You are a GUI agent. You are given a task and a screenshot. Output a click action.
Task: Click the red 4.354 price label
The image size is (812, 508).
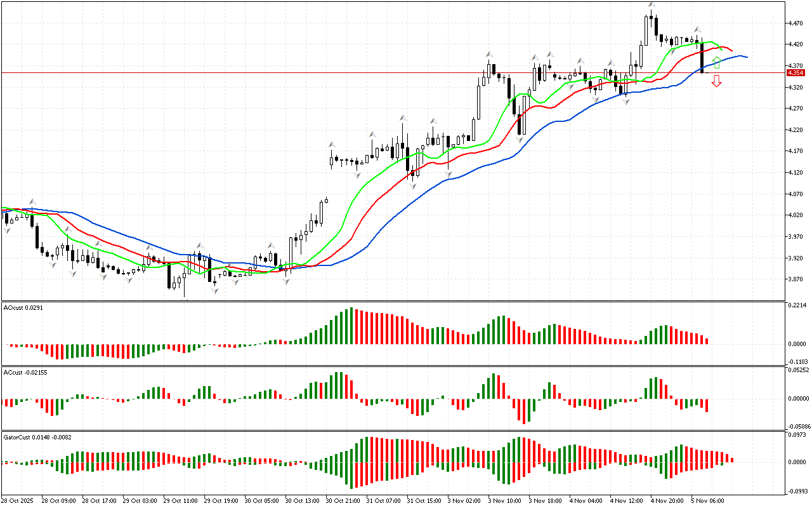point(796,73)
